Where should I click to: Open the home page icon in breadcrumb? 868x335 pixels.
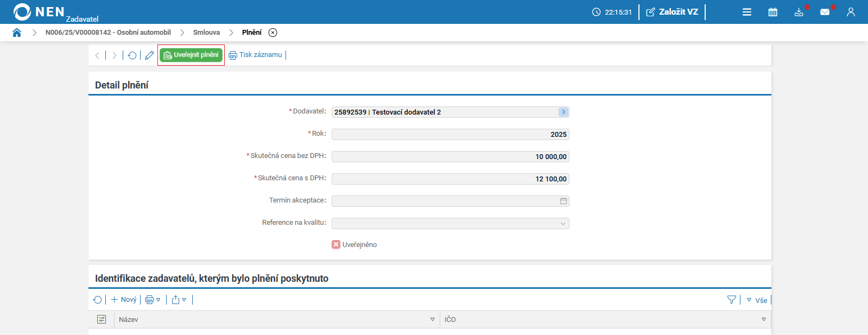tap(17, 33)
